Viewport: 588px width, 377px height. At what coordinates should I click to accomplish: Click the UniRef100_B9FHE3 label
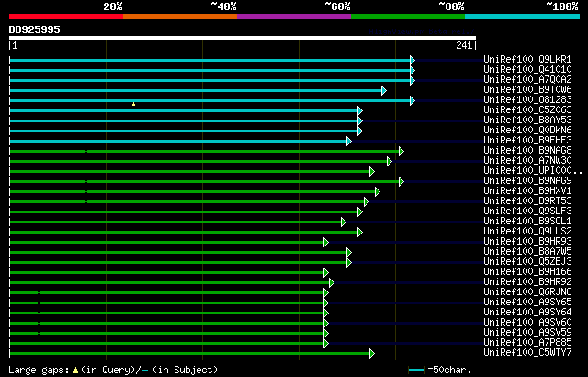point(527,141)
